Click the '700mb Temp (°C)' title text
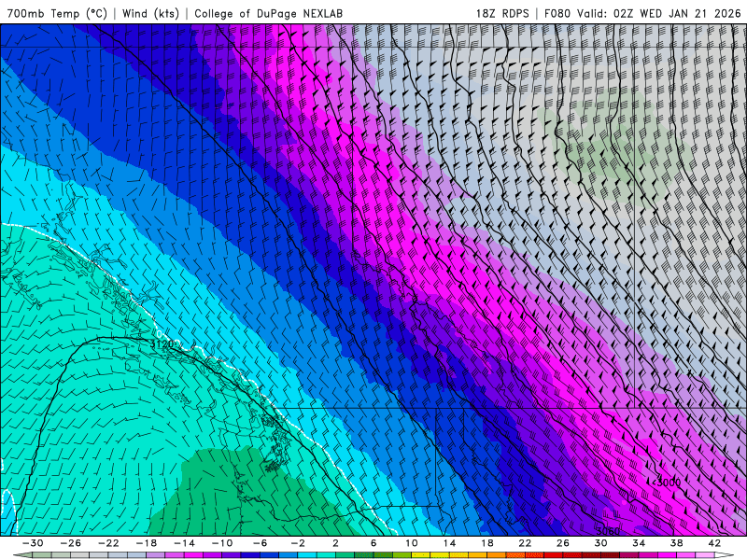 pos(57,13)
